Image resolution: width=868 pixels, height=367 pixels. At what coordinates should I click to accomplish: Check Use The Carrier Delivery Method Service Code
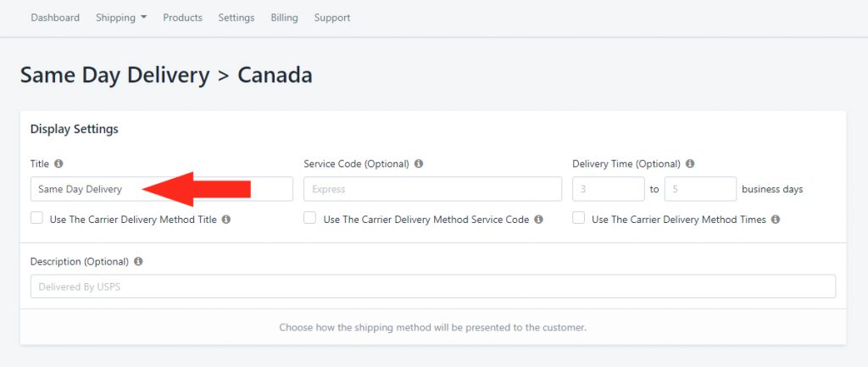coord(310,218)
